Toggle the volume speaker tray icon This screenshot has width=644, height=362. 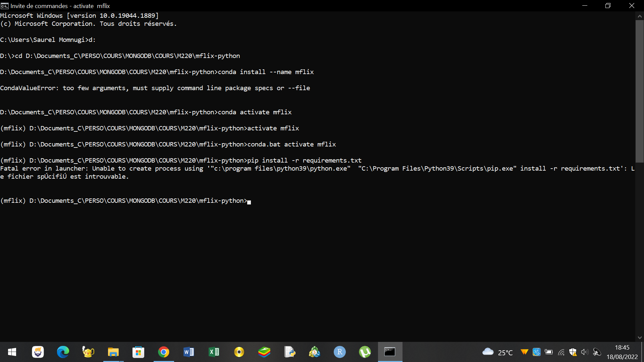click(x=585, y=352)
